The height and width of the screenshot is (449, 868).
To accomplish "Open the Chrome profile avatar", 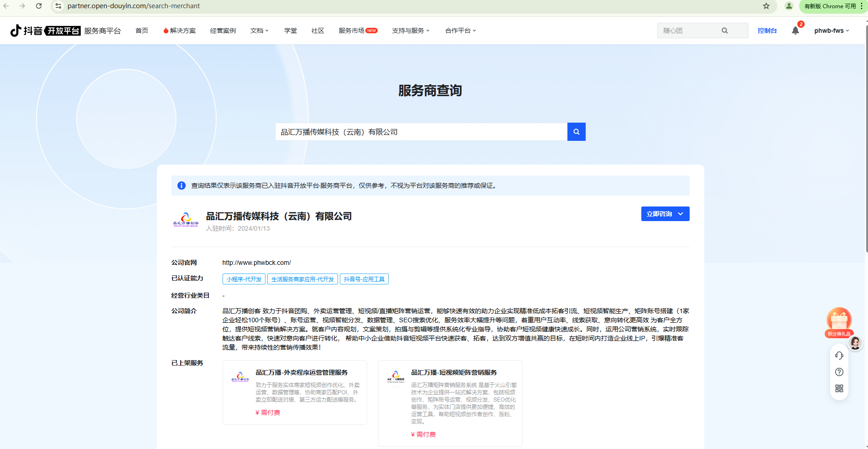I will coord(789,6).
